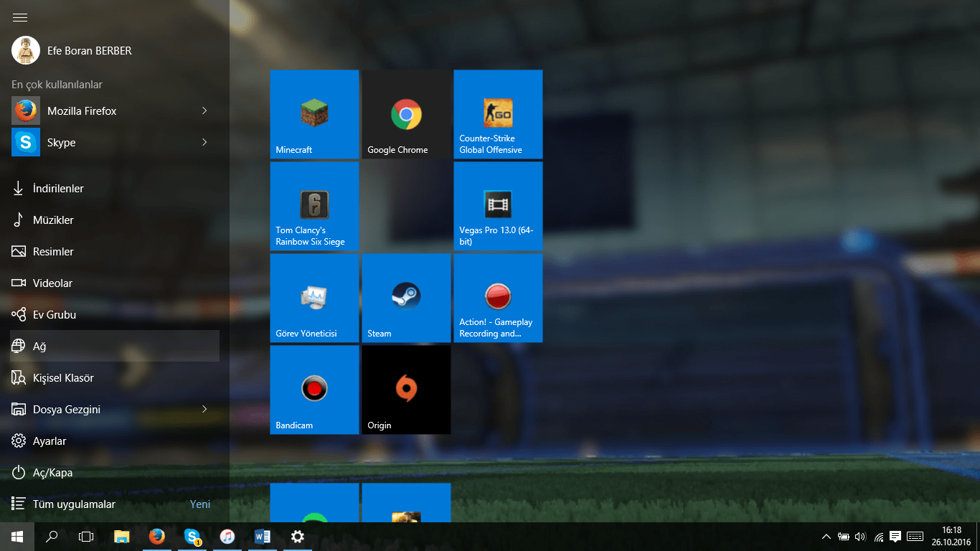The image size is (980, 551).
Task: Launch Vegas Pro 13.0 (64-bit)
Action: click(x=497, y=205)
